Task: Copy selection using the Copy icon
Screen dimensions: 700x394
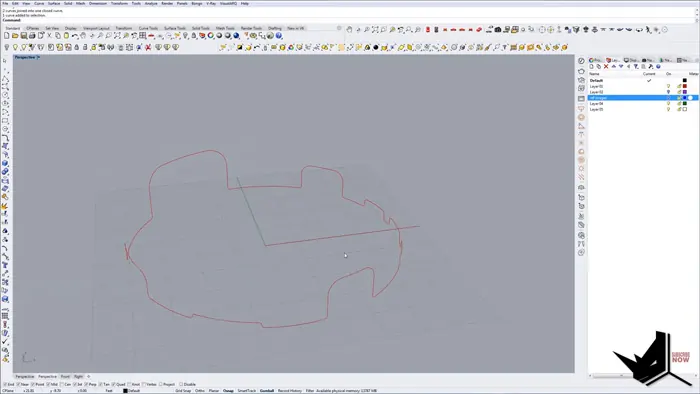Action: click(58, 36)
